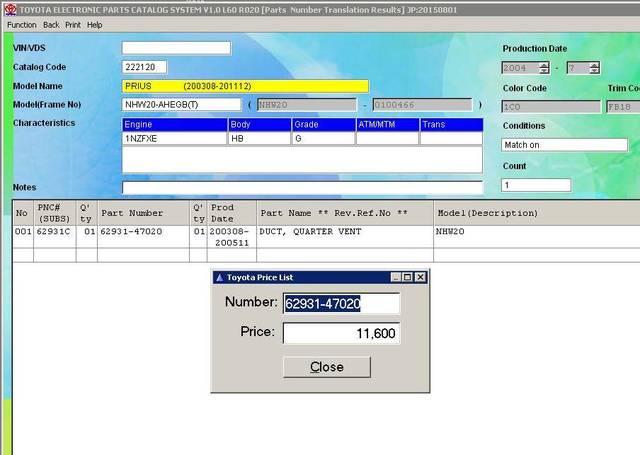Open the Print menu

pyautogui.click(x=73, y=25)
